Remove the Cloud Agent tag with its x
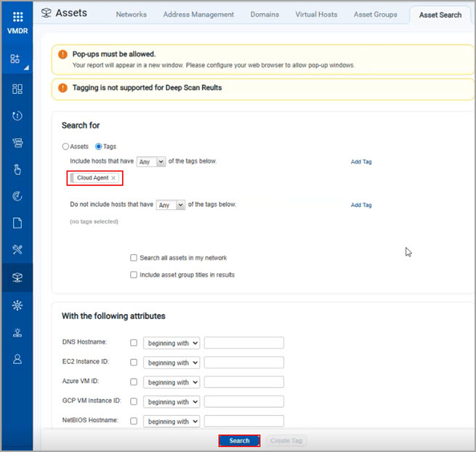 pos(113,178)
